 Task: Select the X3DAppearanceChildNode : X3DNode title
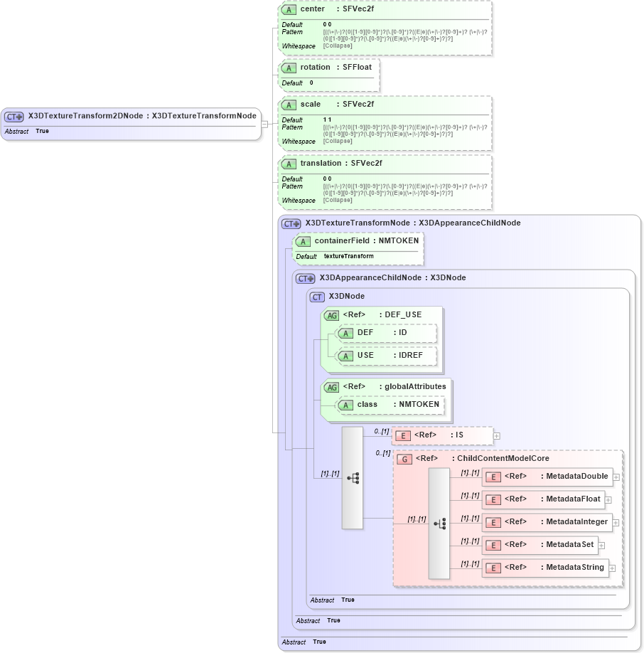pyautogui.click(x=392, y=278)
